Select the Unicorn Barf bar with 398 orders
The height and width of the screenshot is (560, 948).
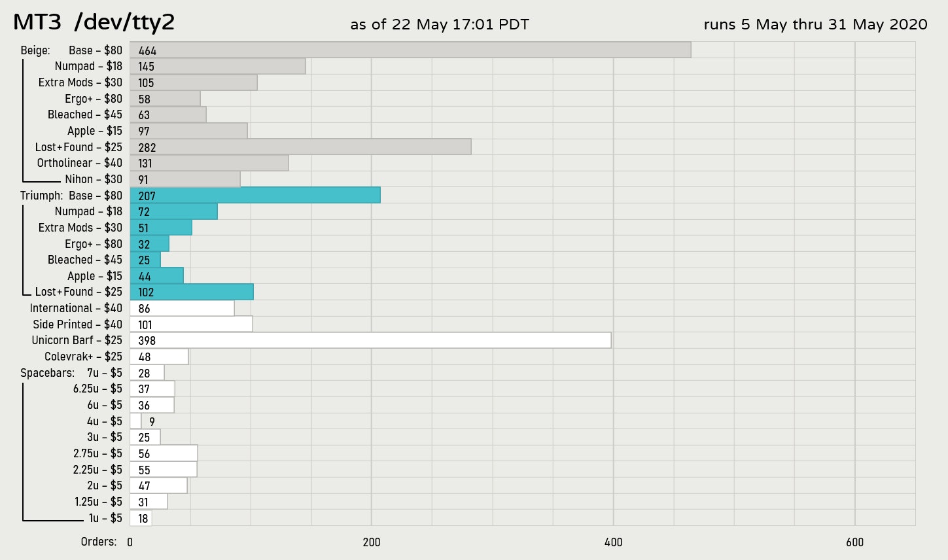coord(370,340)
